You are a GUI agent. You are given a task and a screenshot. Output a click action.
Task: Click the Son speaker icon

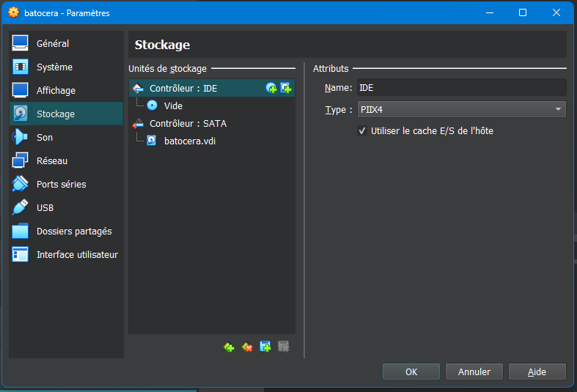[21, 137]
